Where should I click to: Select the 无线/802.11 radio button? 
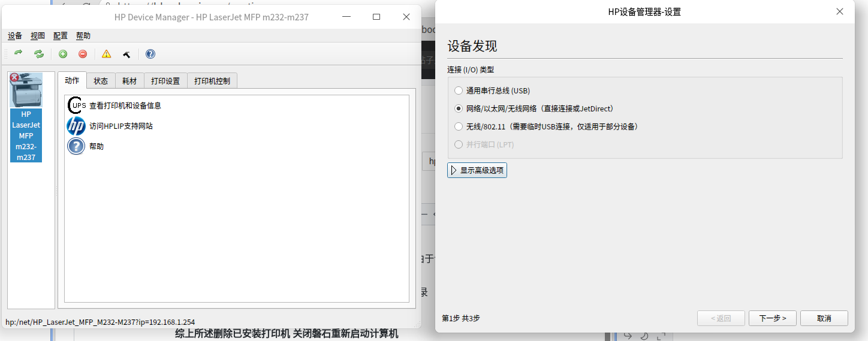pyautogui.click(x=459, y=127)
